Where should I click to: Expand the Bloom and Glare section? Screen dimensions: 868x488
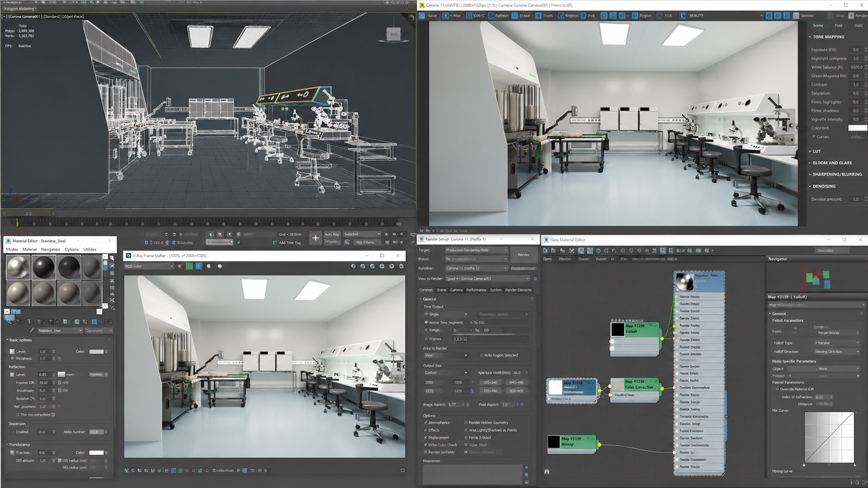(x=832, y=163)
